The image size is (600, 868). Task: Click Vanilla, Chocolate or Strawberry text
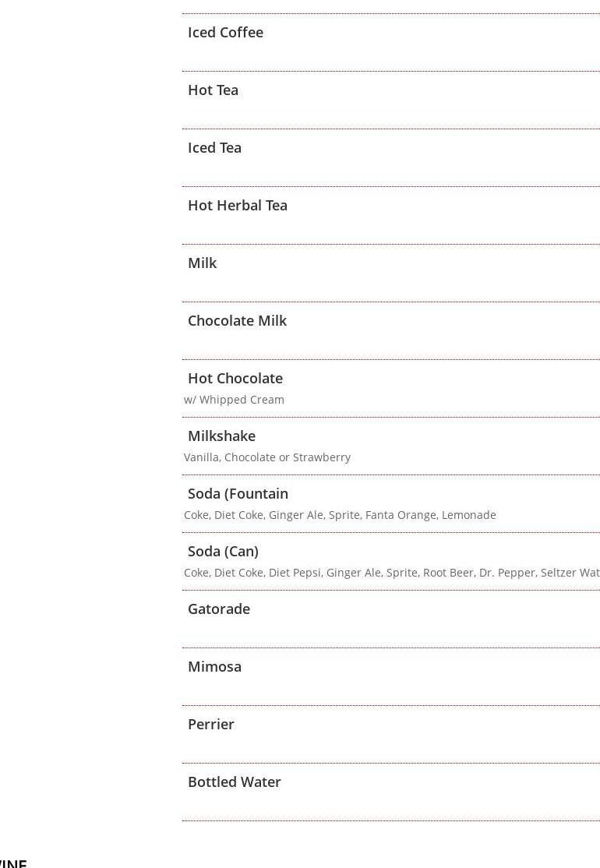click(266, 457)
